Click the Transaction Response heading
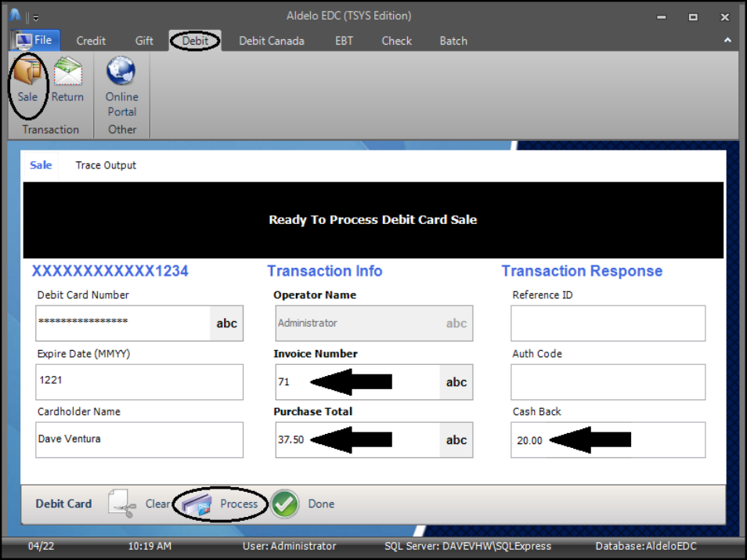This screenshot has width=747, height=560. (582, 271)
